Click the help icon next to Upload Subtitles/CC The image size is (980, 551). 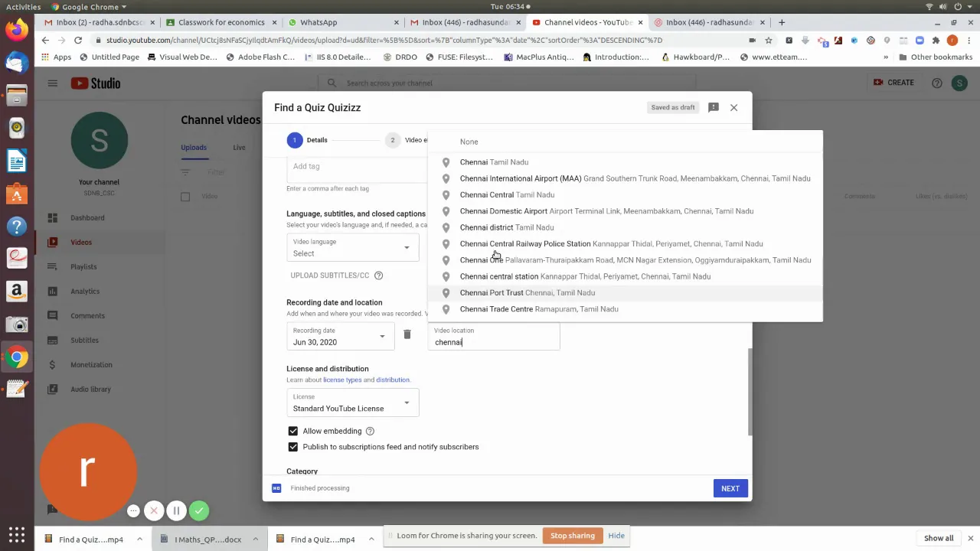coord(378,275)
